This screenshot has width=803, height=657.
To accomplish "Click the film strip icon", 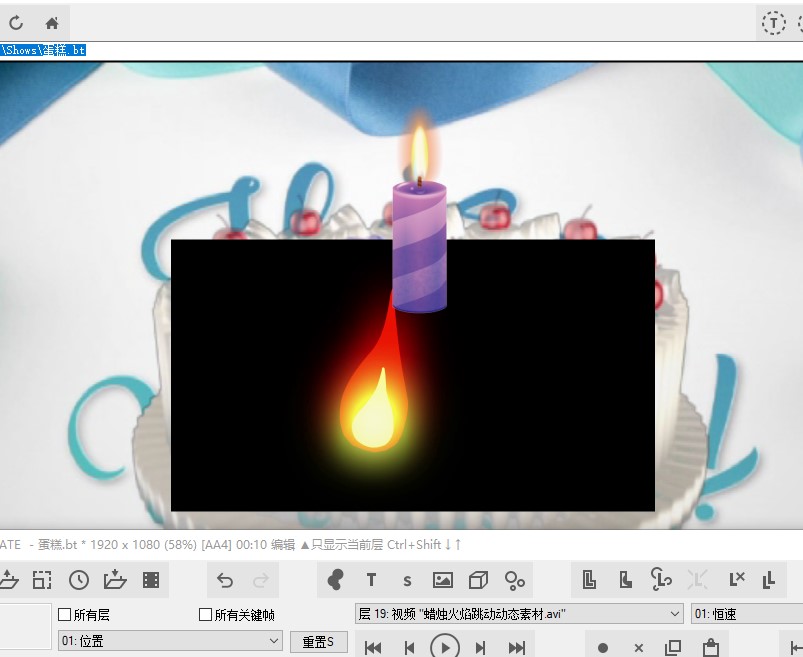I will point(151,580).
